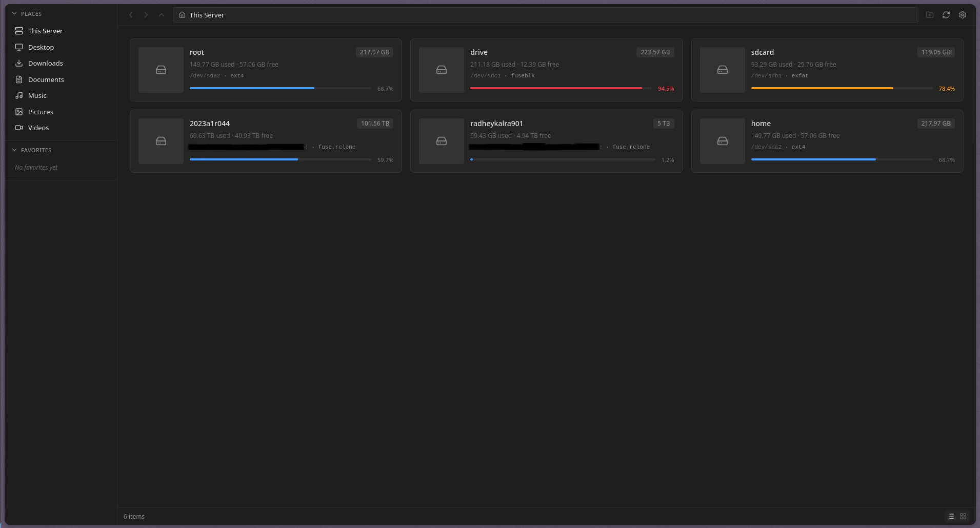
Task: Click root's 68.7% usage bar
Action: coord(281,88)
